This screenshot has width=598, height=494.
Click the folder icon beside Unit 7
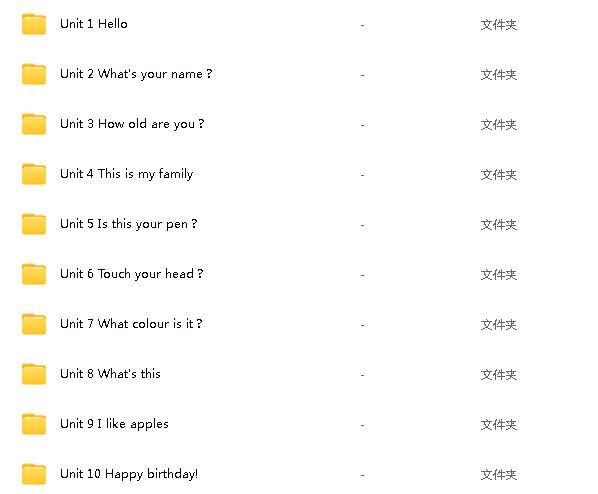click(x=34, y=324)
